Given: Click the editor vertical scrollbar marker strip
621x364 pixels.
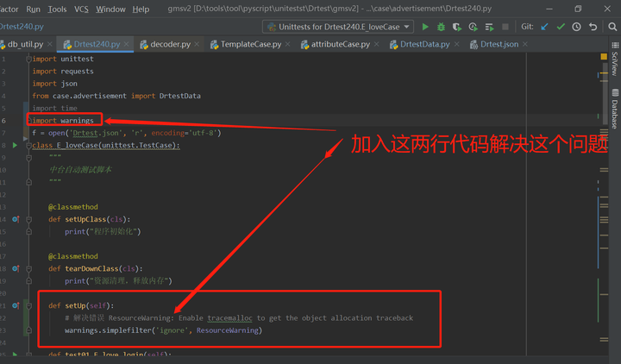Looking at the screenshot, I should click(x=604, y=202).
